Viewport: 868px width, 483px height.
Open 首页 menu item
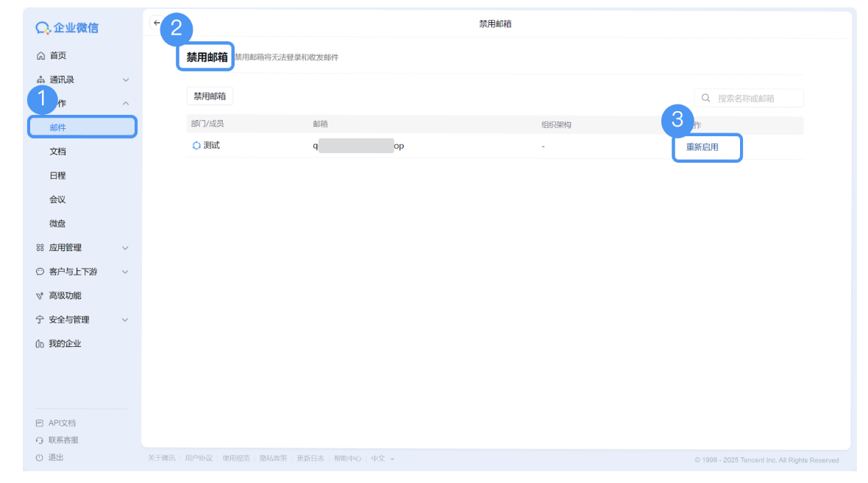(x=58, y=55)
